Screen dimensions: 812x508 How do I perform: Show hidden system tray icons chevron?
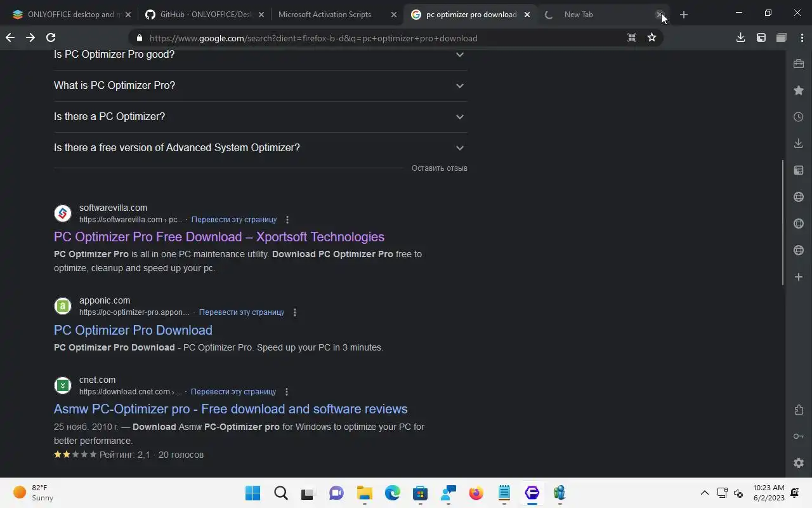[704, 493]
